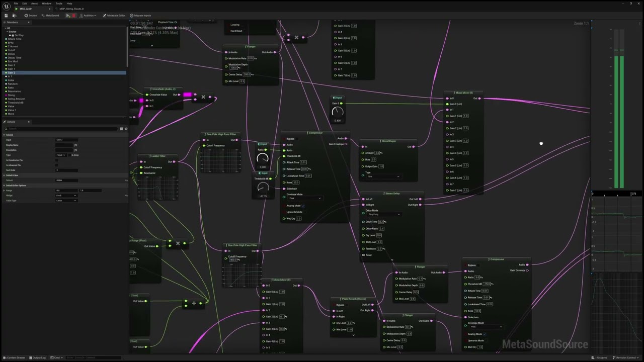644x362 pixels.
Task: Open the Widget dropdown
Action: point(66,196)
